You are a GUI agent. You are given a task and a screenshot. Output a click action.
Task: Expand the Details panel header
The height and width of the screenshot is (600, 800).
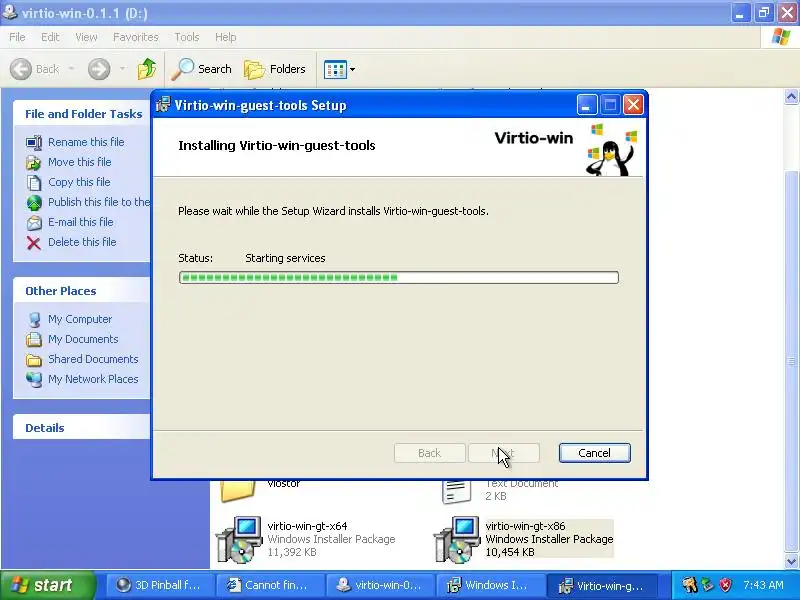click(82, 428)
